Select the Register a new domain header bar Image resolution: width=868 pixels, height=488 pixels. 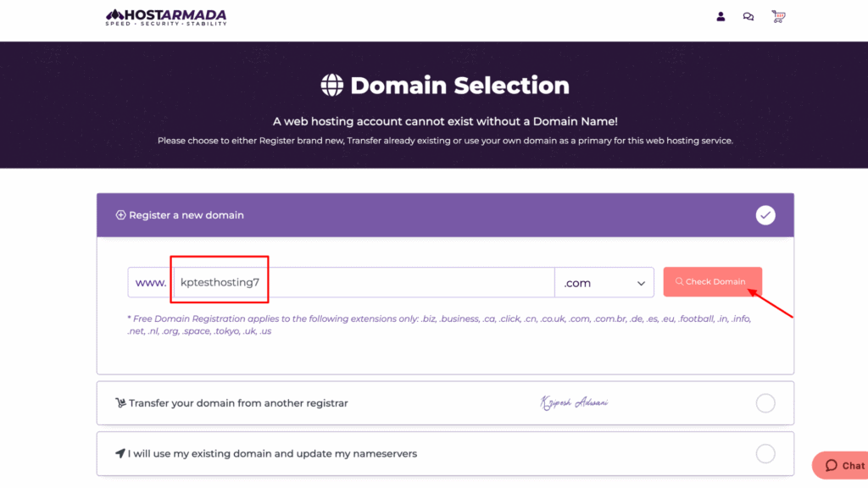[x=444, y=215]
